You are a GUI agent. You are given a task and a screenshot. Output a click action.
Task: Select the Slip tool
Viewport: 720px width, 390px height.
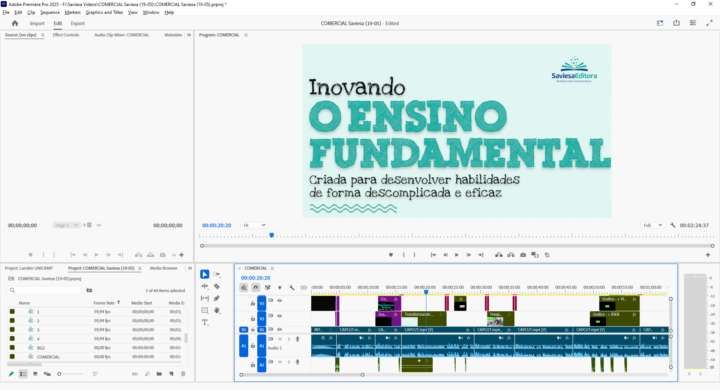pyautogui.click(x=205, y=298)
